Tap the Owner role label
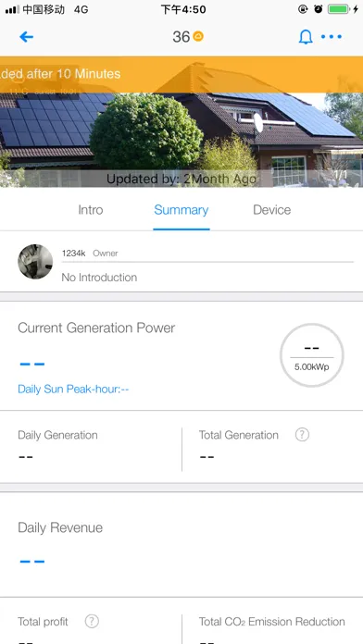The height and width of the screenshot is (644, 363). pyautogui.click(x=106, y=254)
